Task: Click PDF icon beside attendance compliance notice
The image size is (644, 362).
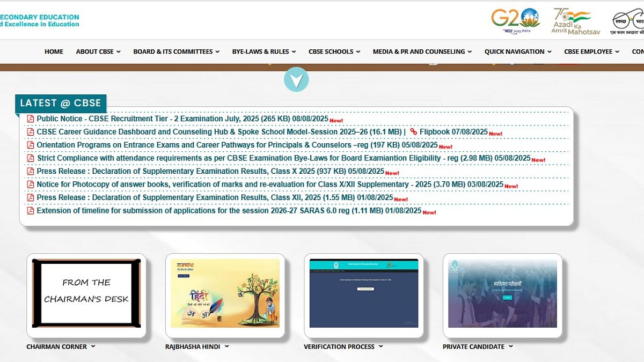Action: (x=31, y=158)
